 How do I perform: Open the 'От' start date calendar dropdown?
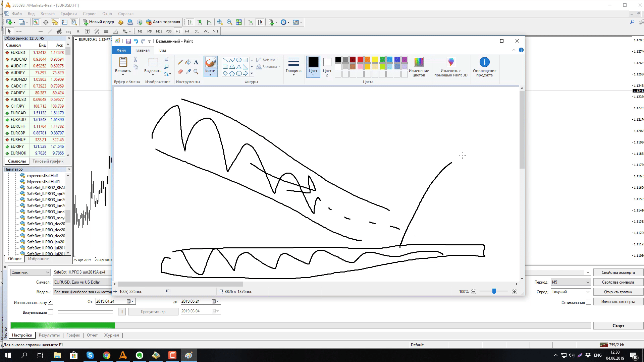pos(131,301)
